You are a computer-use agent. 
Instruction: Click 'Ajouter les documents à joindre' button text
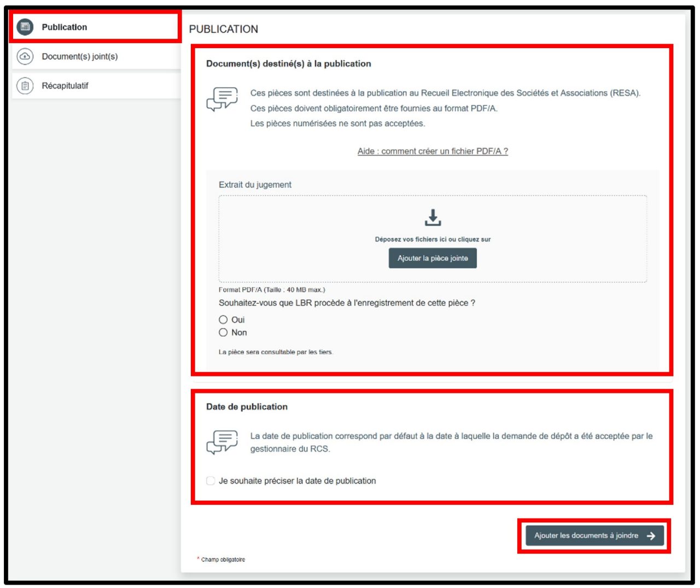click(x=586, y=536)
